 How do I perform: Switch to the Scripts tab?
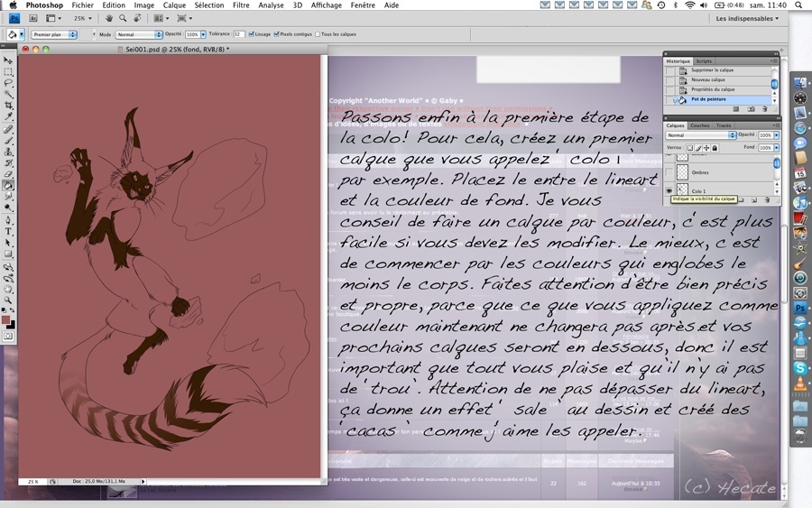click(x=703, y=61)
